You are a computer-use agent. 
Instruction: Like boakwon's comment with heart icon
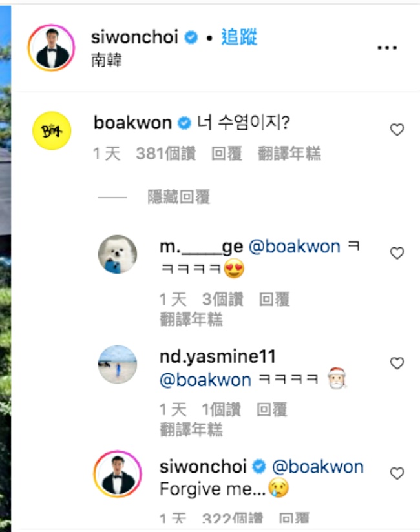point(397,130)
